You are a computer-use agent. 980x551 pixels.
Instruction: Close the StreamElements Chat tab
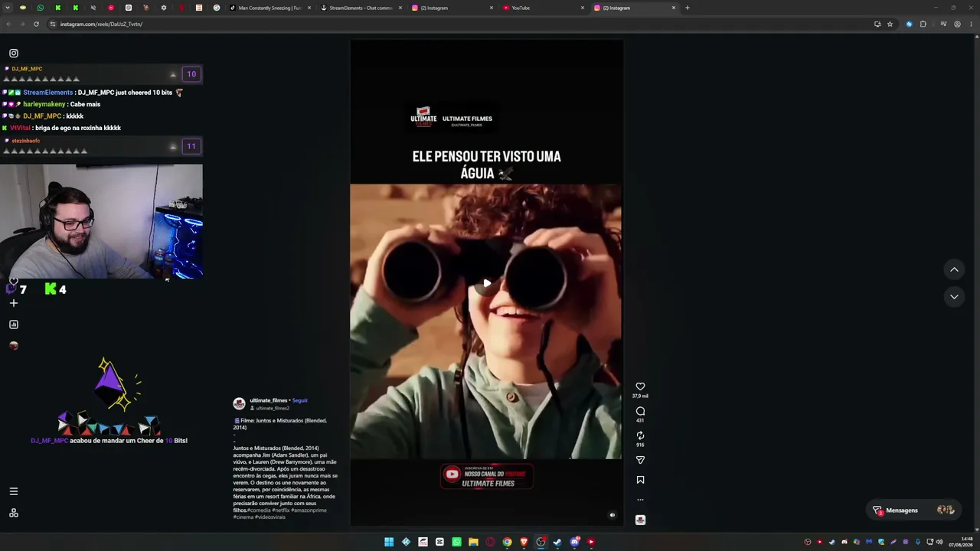point(400,8)
